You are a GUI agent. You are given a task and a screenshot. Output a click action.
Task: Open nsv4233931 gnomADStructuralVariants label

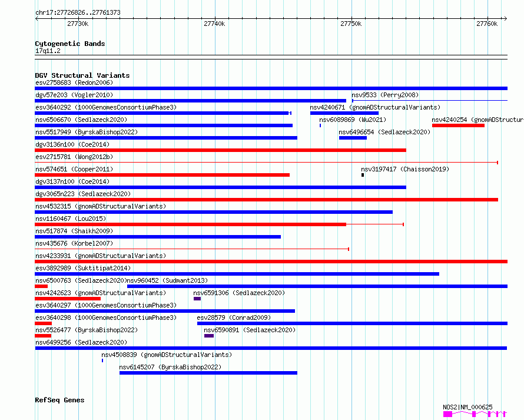click(x=101, y=256)
